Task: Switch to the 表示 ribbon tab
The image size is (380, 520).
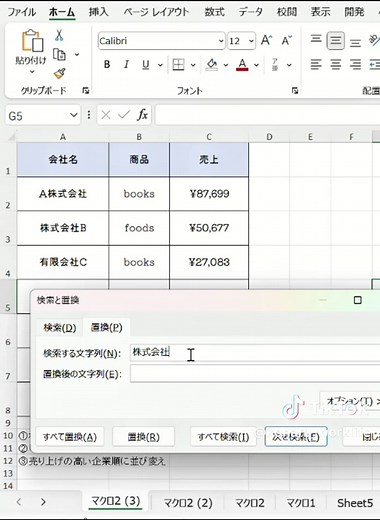Action: 320,12
